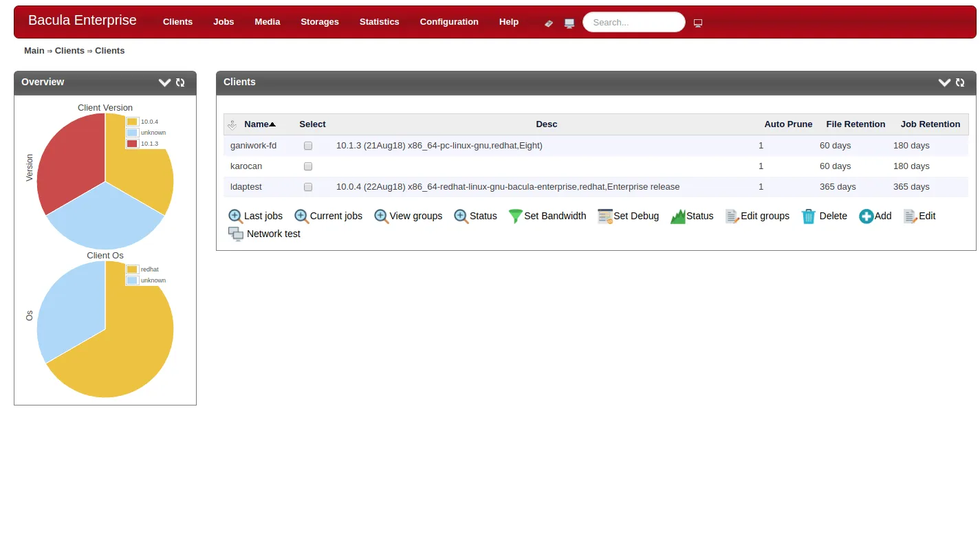980x545 pixels.
Task: Click the Bacula Enterprise title link
Action: (x=83, y=21)
